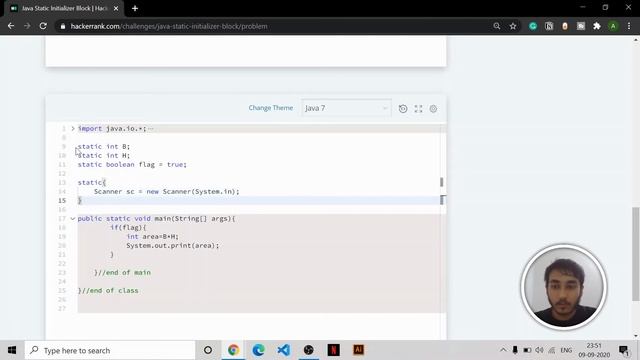Screen dimensions: 640x360
Task: Open notification center icon
Action: point(624,350)
